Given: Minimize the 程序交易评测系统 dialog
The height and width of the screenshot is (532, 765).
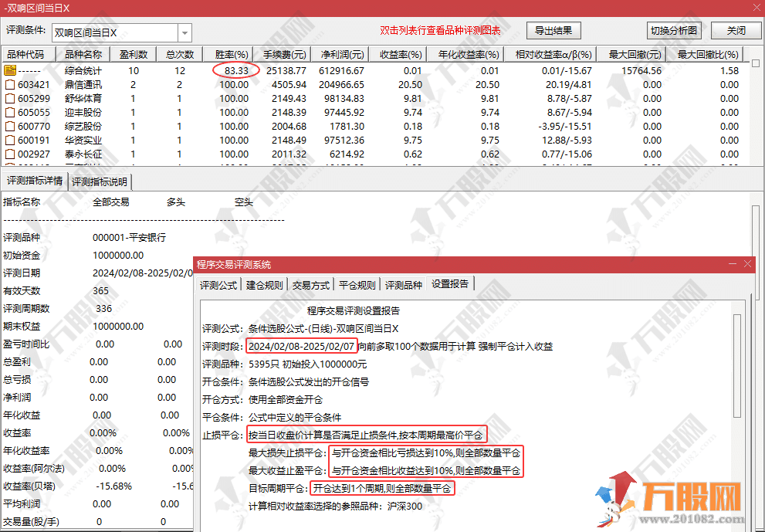Looking at the screenshot, I should tap(733, 263).
